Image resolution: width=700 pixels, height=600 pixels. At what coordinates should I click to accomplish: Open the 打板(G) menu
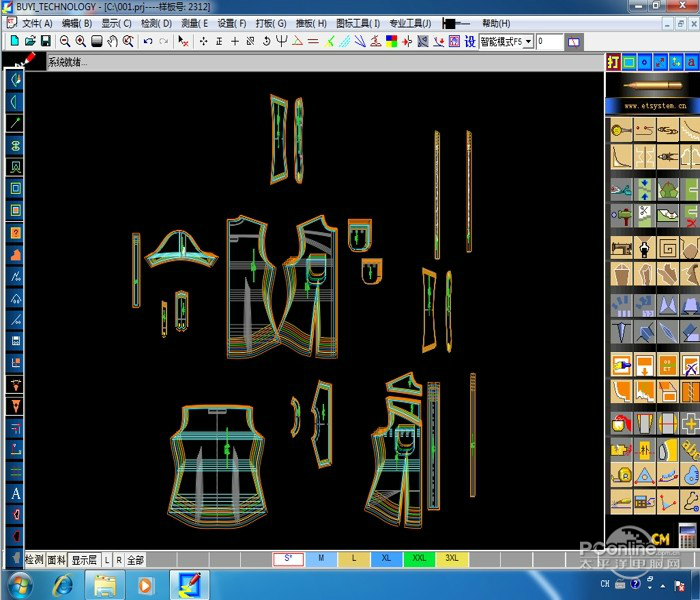270,23
